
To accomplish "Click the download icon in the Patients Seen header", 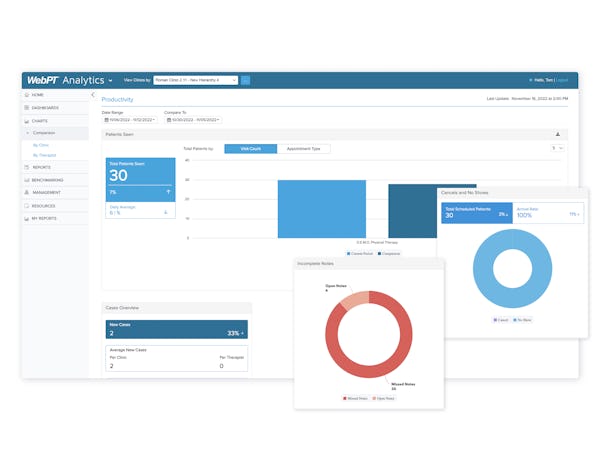I will [558, 134].
